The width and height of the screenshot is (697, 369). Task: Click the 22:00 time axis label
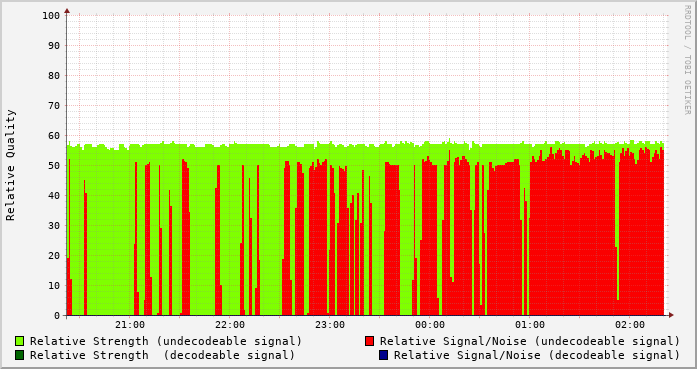(x=230, y=325)
